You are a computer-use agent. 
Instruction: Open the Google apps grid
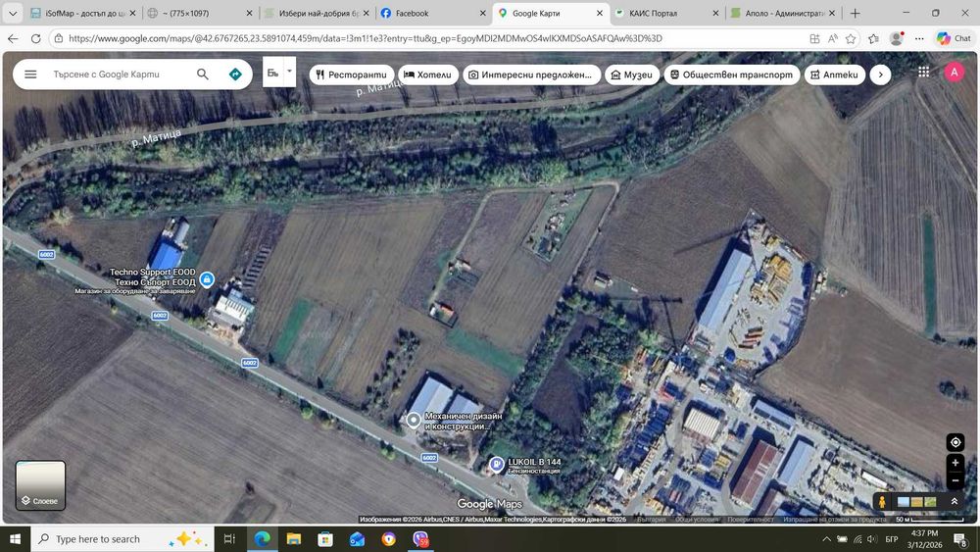pyautogui.click(x=924, y=72)
